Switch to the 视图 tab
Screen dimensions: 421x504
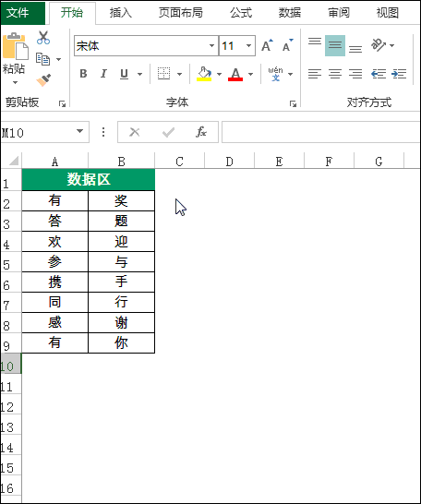pyautogui.click(x=388, y=13)
